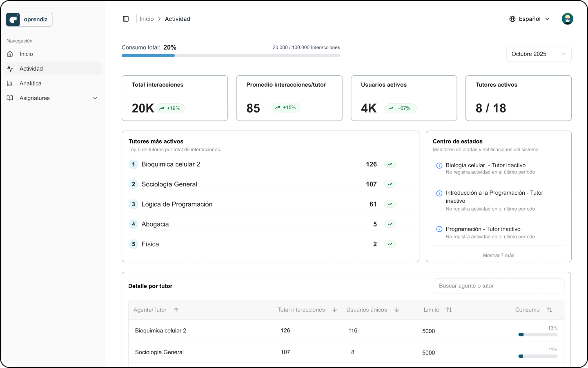Click Mostrar 7 más link
Image resolution: width=588 pixels, height=368 pixels.
click(498, 255)
